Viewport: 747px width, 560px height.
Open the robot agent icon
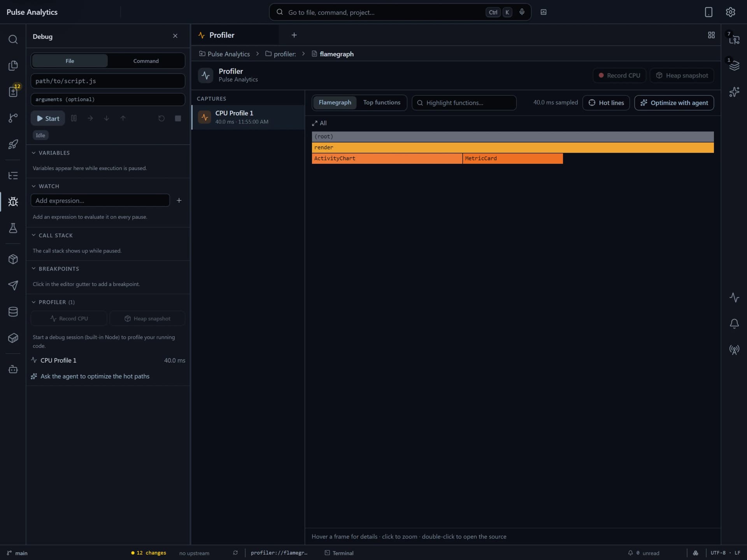coord(13,369)
